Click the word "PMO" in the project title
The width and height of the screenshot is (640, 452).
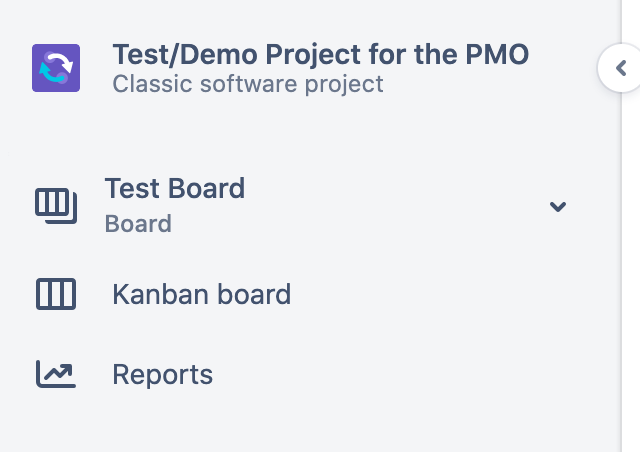[497, 54]
